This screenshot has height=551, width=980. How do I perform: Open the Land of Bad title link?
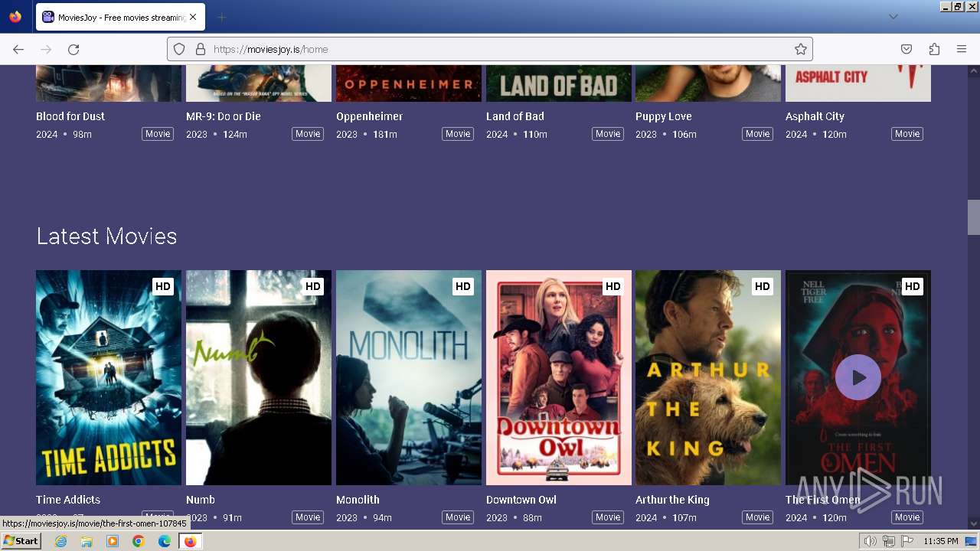coord(515,116)
